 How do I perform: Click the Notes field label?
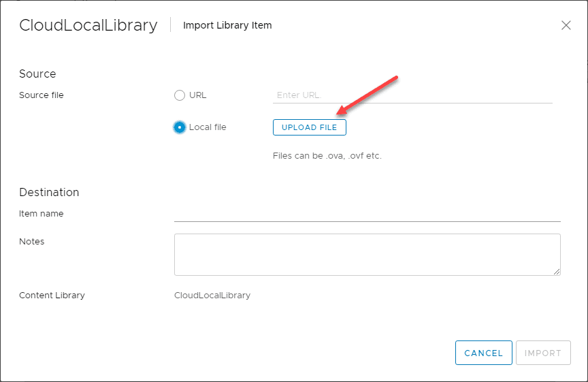32,241
